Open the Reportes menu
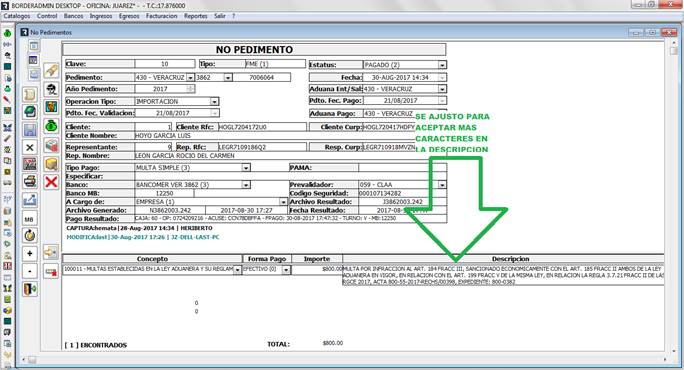The image size is (684, 370). pos(195,16)
